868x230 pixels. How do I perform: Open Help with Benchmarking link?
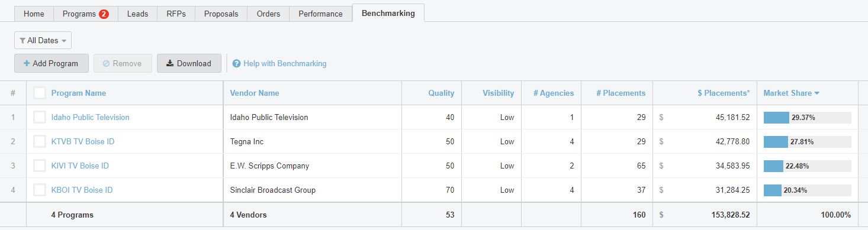[x=285, y=63]
